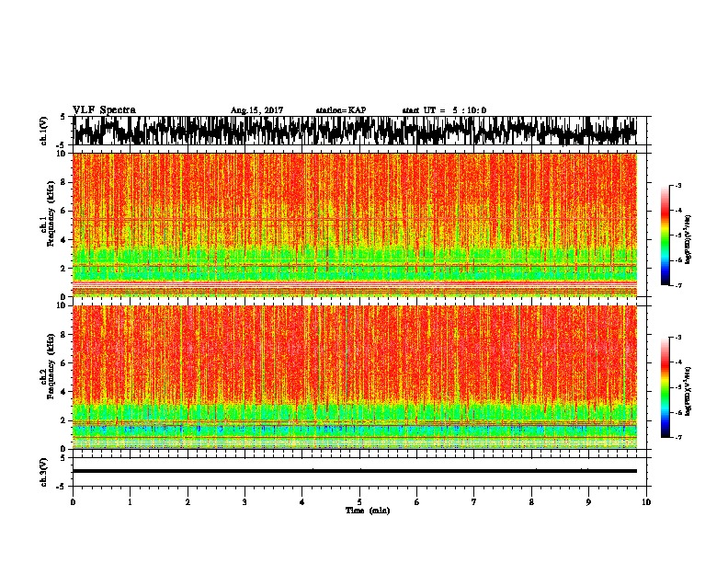Viewport: 728px width, 563px height.
Task: Select the date label "Aug.15, 2017"
Action: [256, 110]
